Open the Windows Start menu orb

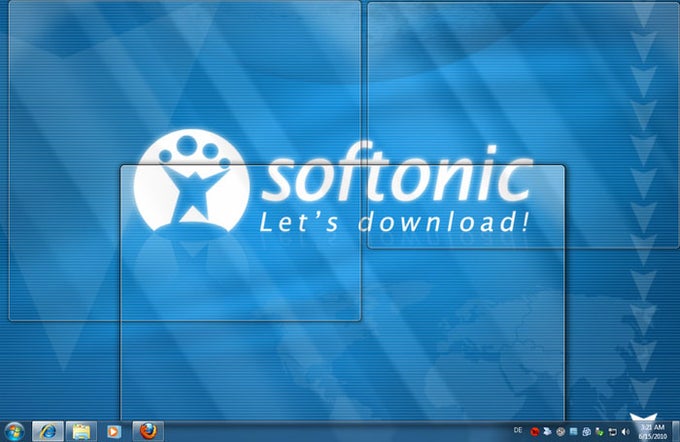(x=14, y=432)
